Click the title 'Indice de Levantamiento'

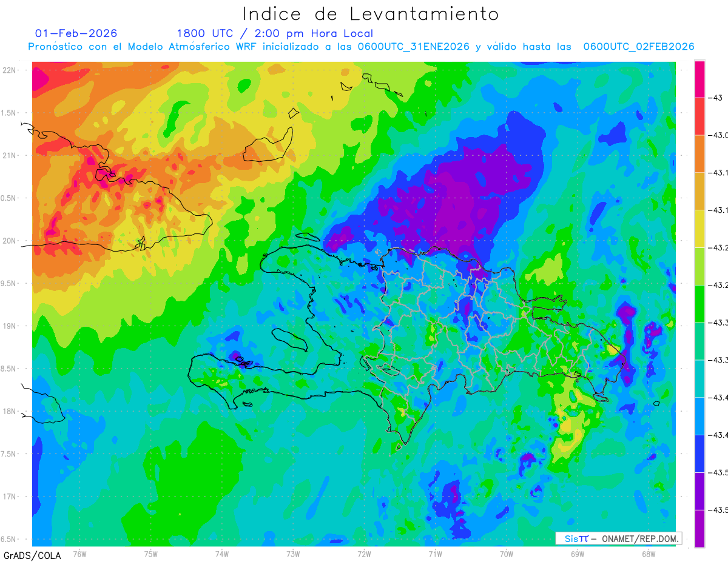pos(371,13)
